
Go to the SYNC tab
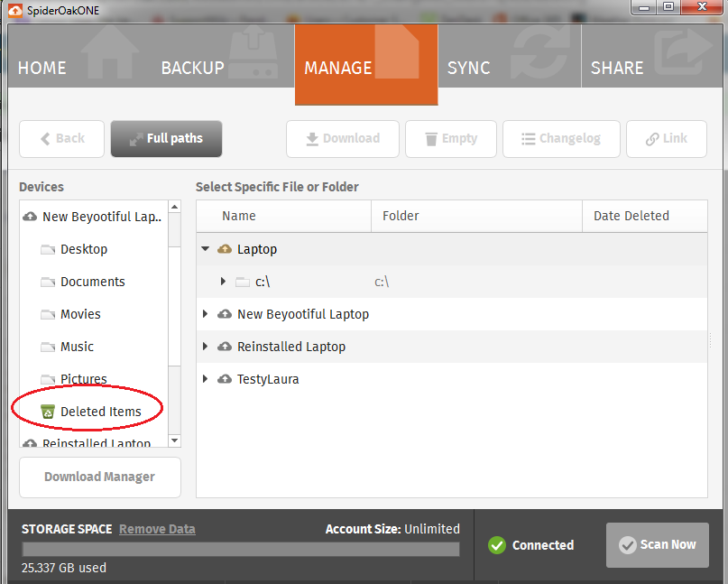[510, 56]
